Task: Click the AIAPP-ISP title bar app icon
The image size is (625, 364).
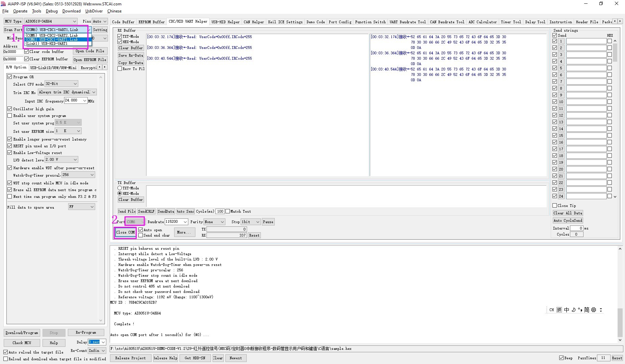Action: [x=3, y=4]
